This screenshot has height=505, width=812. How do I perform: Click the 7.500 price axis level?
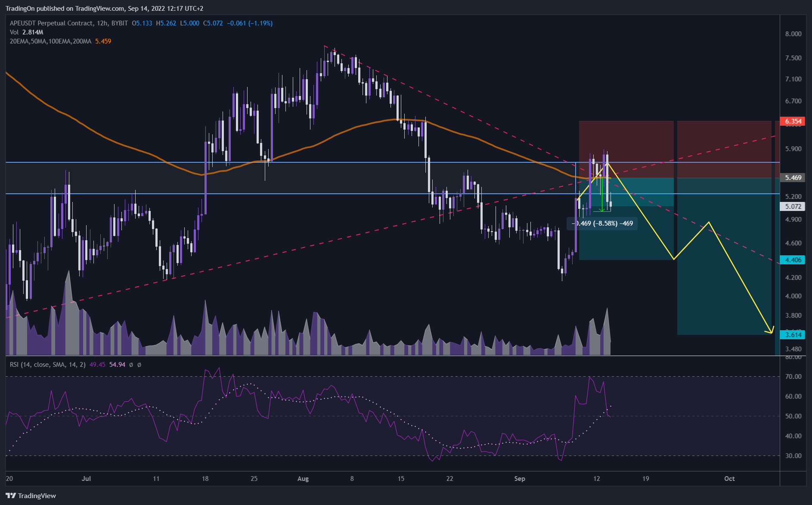(793, 58)
